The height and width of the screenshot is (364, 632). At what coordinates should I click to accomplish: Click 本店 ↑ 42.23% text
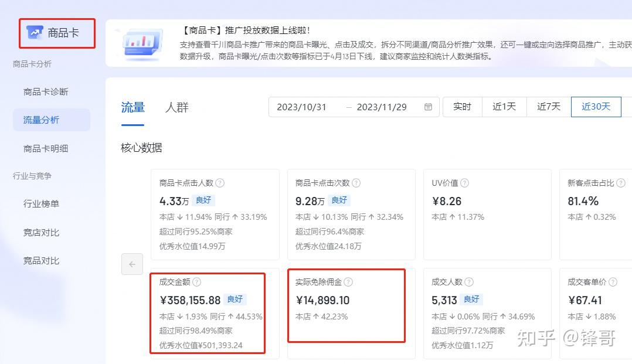click(x=322, y=317)
